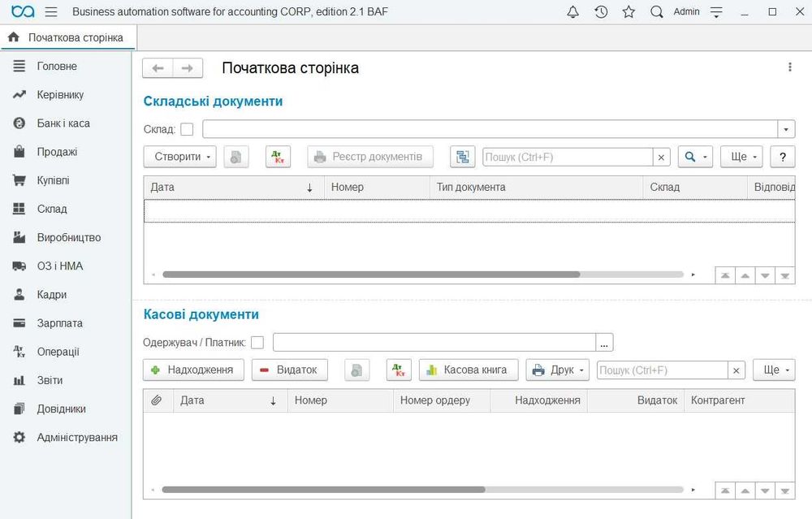Open the Друк dropdown
This screenshot has height=519, width=812.
point(558,370)
